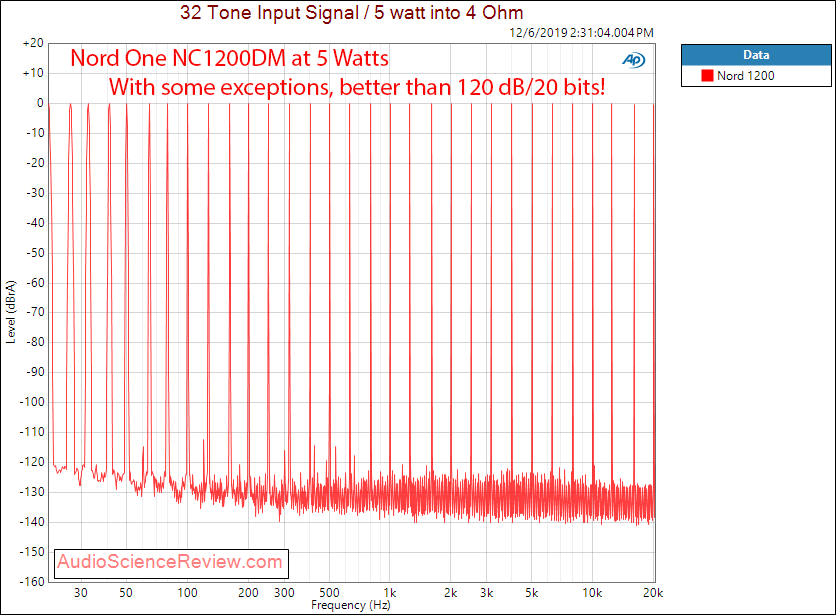836x615 pixels.
Task: Click the +10 tick on the level axis
Action: (x=33, y=73)
